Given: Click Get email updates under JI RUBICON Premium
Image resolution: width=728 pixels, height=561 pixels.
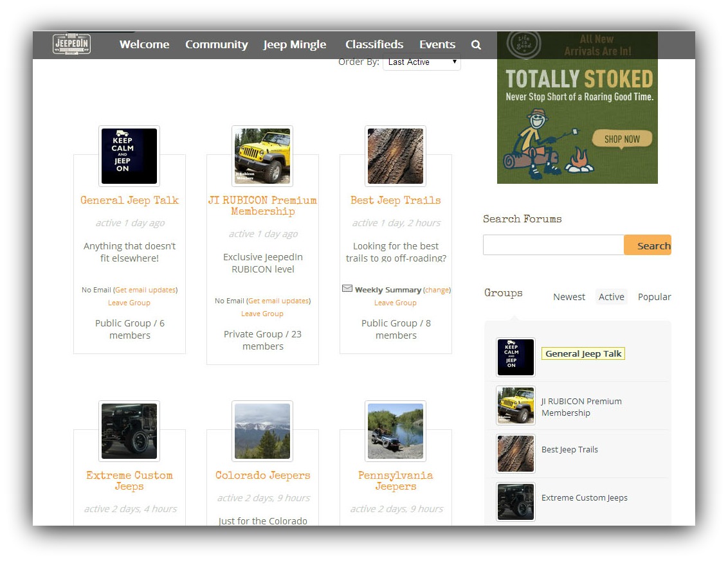Looking at the screenshot, I should point(278,301).
